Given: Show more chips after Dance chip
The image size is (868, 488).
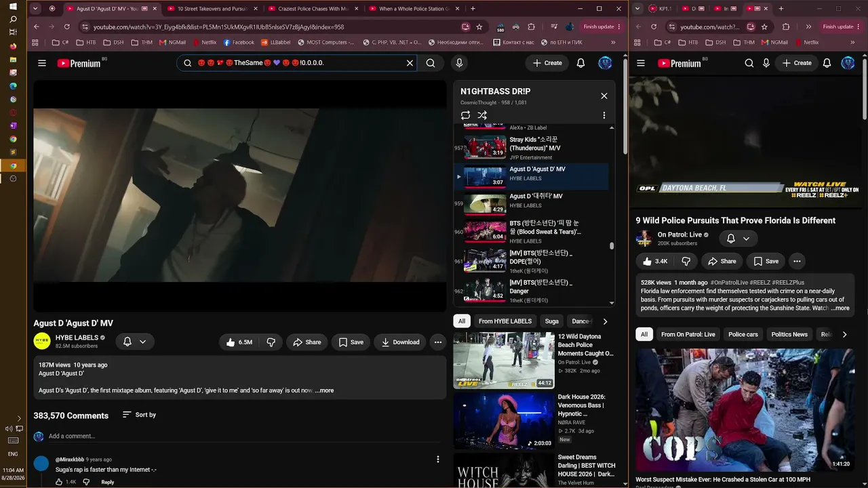Looking at the screenshot, I should (605, 321).
